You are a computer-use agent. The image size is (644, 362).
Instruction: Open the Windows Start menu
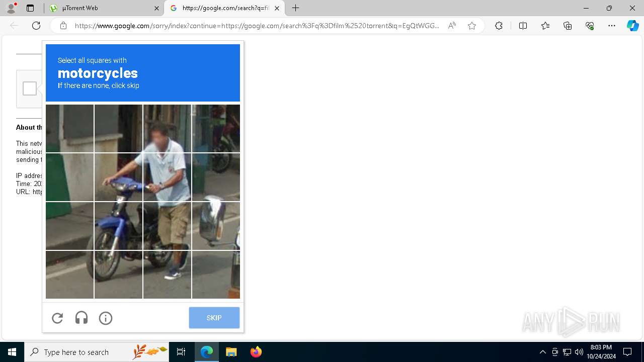[x=12, y=352]
